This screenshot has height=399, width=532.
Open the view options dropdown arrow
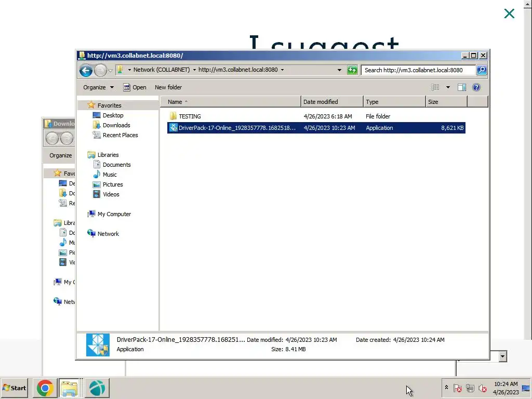[448, 87]
